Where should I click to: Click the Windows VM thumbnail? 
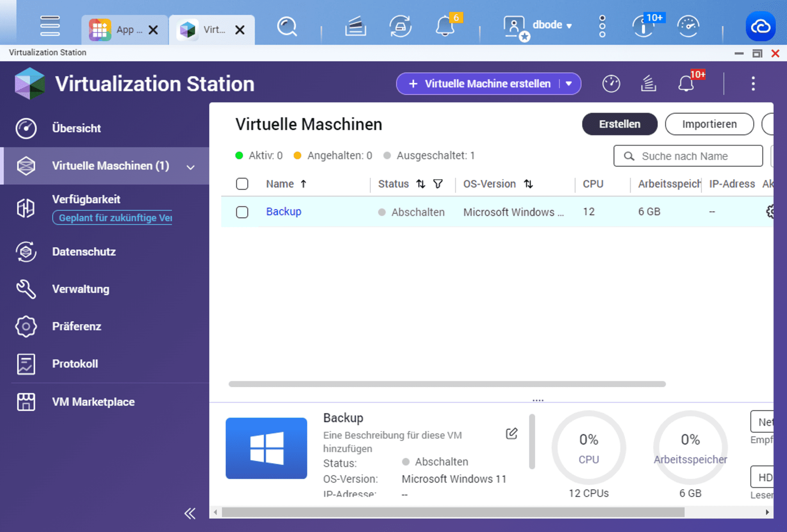click(x=266, y=448)
